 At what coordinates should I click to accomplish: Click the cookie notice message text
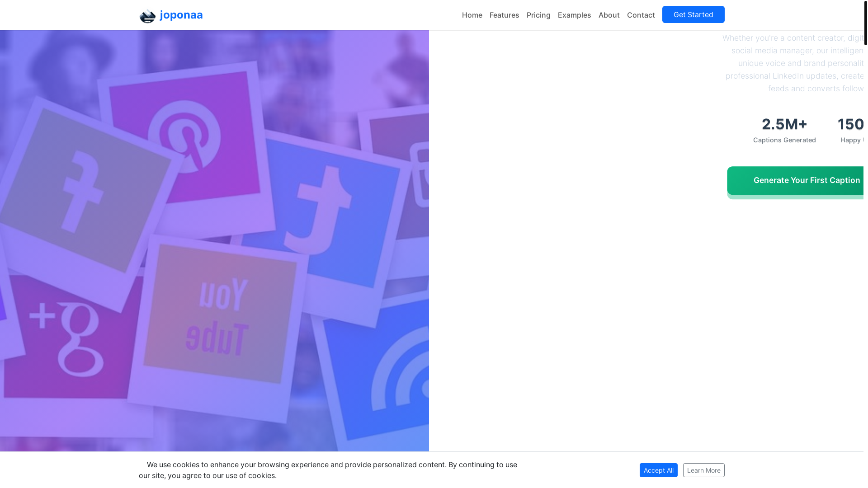click(x=328, y=470)
